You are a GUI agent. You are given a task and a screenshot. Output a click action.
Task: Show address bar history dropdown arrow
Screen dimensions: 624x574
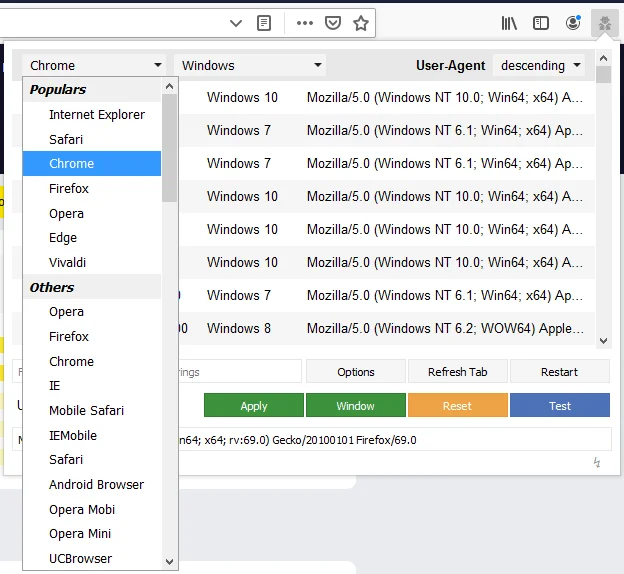tap(236, 23)
